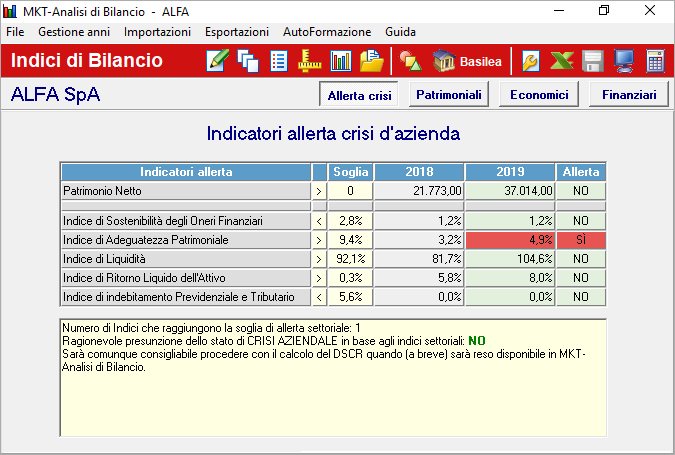Select the Allerta crisi button
The width and height of the screenshot is (675, 455).
point(359,95)
